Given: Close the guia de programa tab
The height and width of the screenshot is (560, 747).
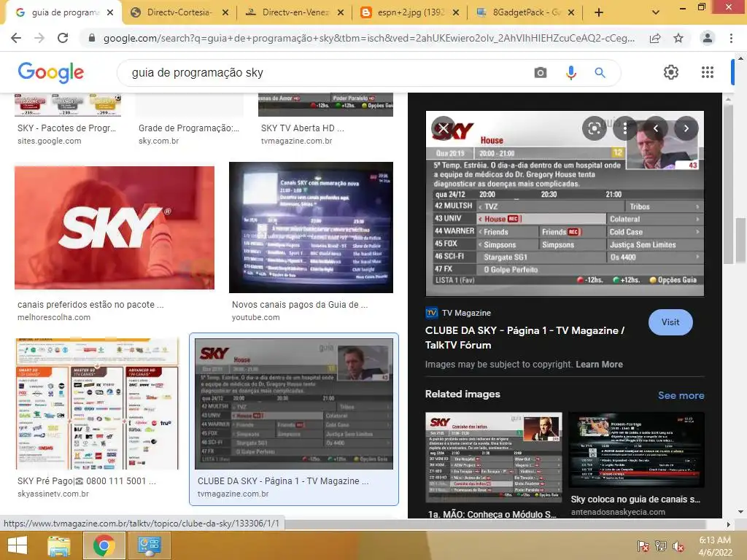Looking at the screenshot, I should [x=110, y=12].
